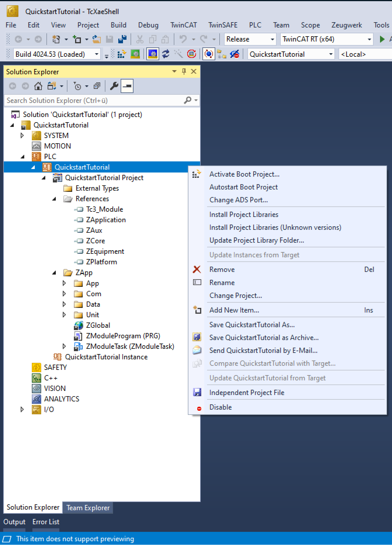The width and height of the screenshot is (392, 545).
Task: Collapse the PLC tree node
Action: 22,156
